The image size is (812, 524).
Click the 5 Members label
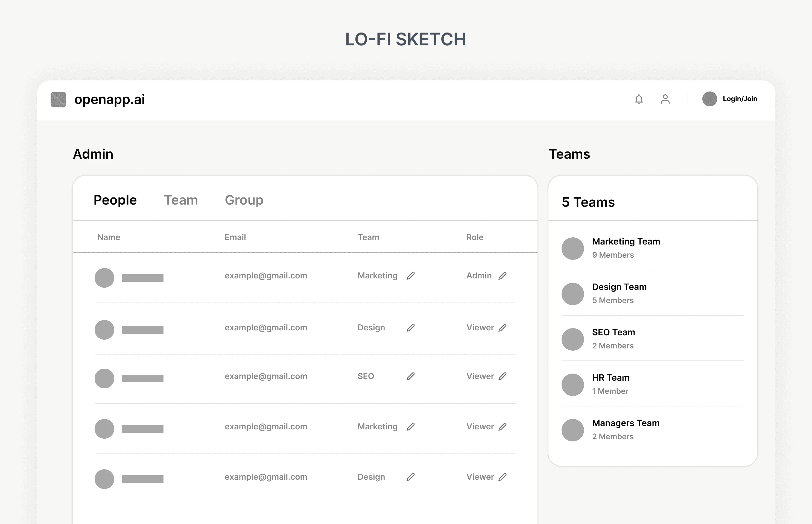[613, 301]
